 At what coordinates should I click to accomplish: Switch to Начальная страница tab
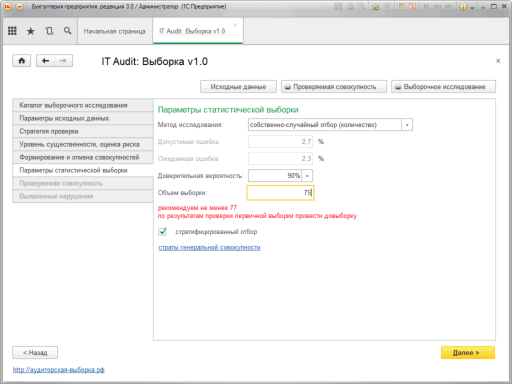114,31
